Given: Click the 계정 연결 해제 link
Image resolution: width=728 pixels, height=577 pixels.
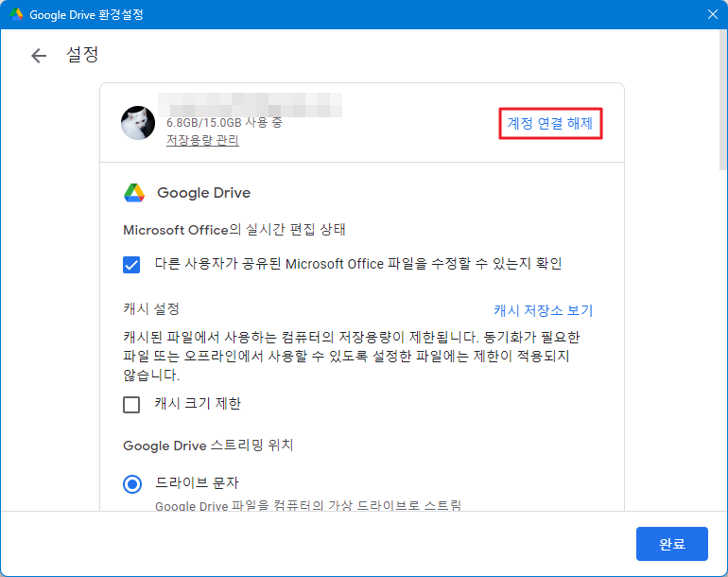Looking at the screenshot, I should [549, 123].
